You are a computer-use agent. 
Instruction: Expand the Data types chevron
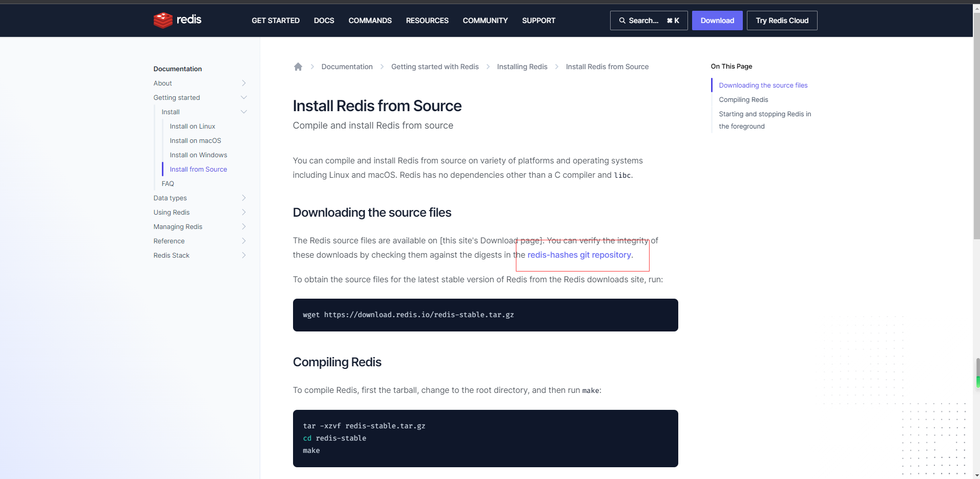244,198
